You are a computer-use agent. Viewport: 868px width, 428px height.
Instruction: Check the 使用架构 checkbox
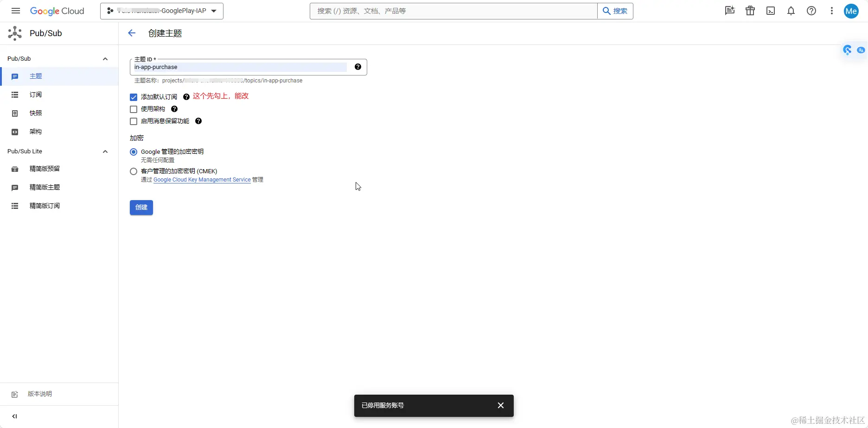pos(134,109)
